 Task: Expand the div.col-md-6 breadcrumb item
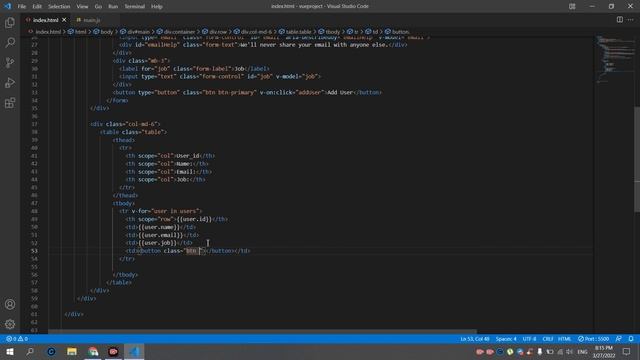click(256, 32)
